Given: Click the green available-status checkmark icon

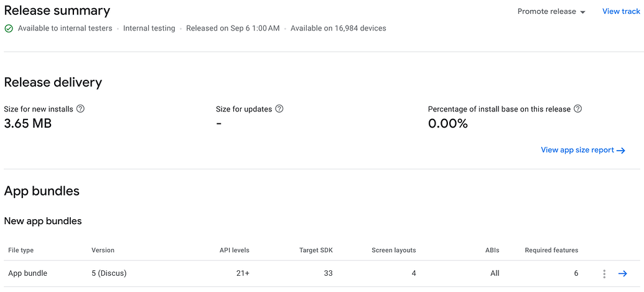Looking at the screenshot, I should click(x=8, y=29).
